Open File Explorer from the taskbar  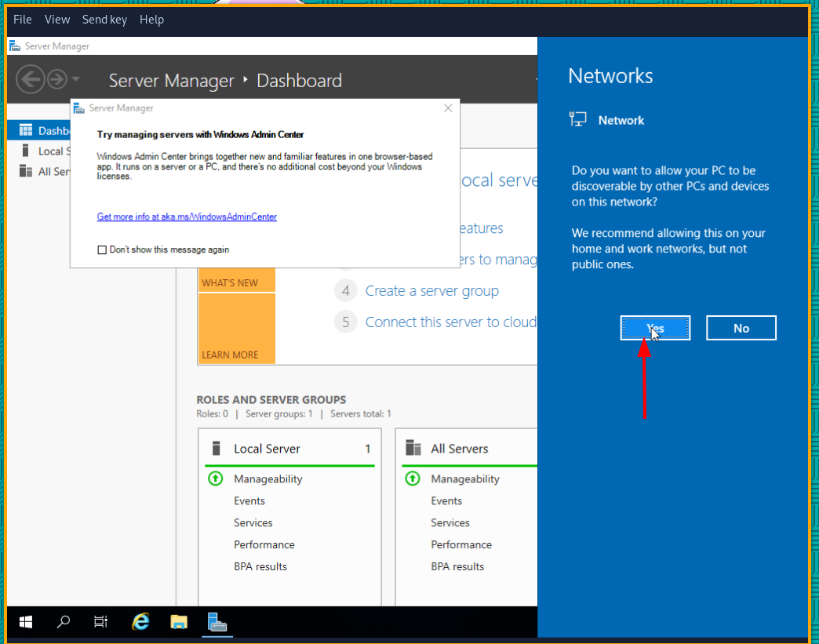coord(179,622)
